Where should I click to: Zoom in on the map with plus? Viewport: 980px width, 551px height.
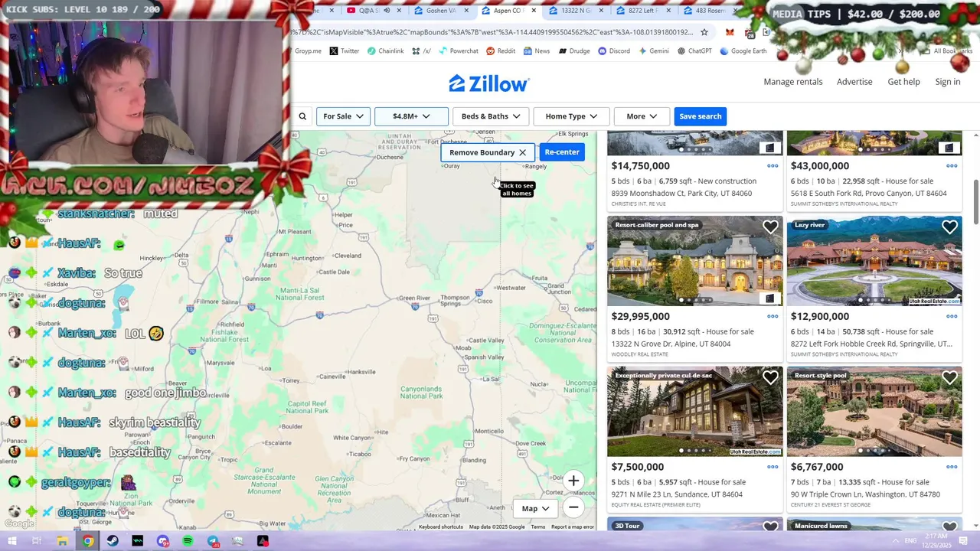click(x=573, y=481)
